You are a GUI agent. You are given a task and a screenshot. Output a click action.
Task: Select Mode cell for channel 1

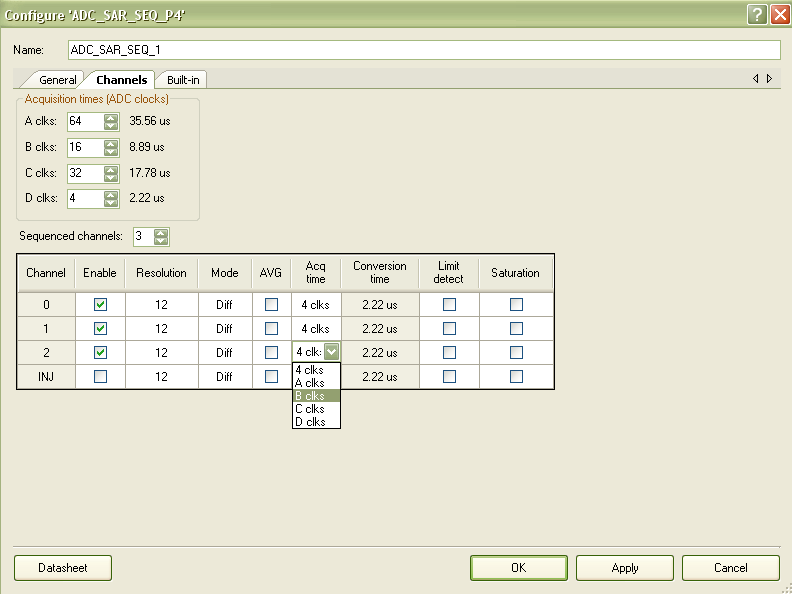pyautogui.click(x=224, y=329)
